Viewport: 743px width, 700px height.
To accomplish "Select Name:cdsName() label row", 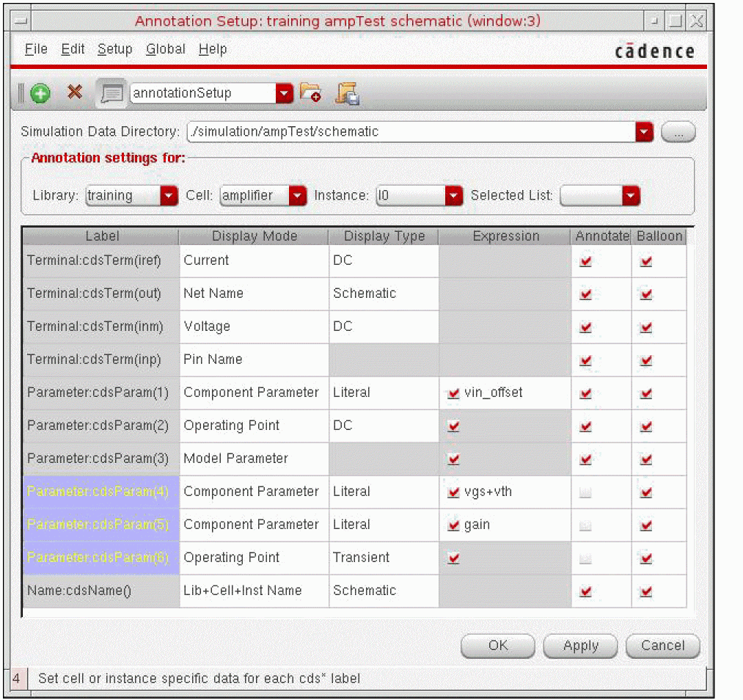I will coord(101,591).
